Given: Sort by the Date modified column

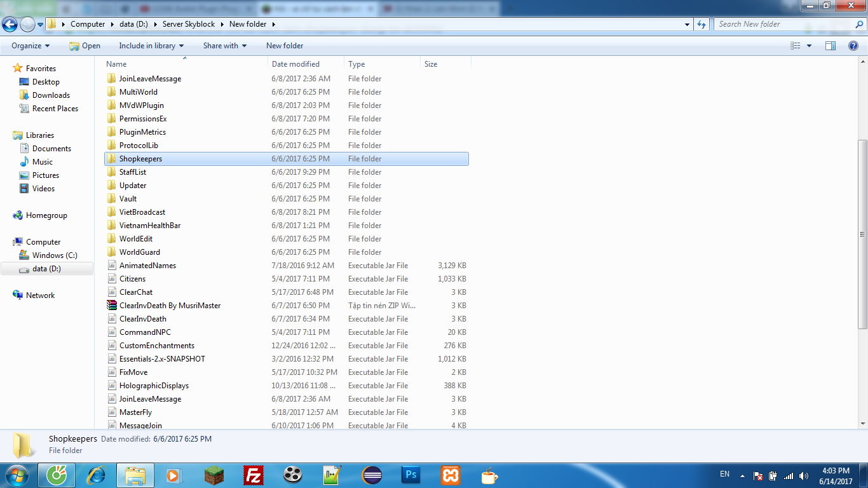Looking at the screenshot, I should 306,64.
